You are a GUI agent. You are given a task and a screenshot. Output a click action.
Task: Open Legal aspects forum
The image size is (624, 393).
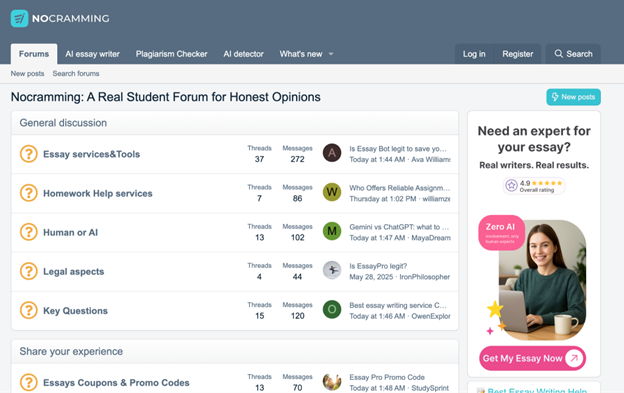(74, 272)
